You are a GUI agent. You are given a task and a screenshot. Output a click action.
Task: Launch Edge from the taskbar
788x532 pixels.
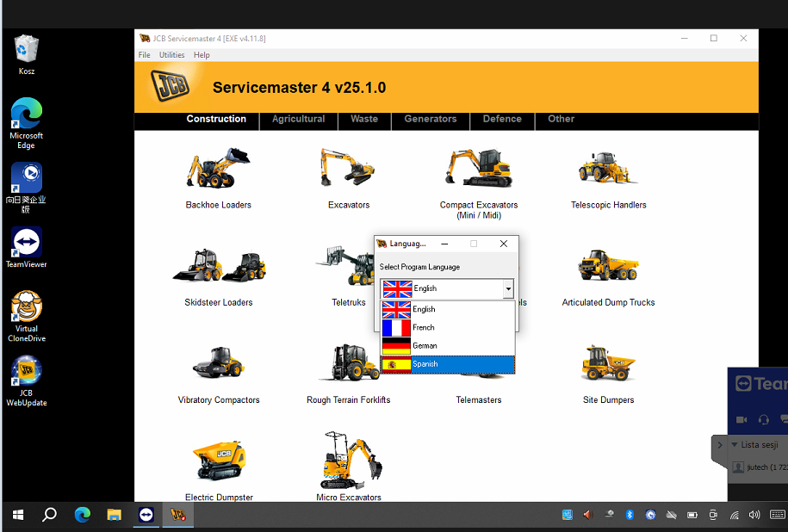(x=83, y=515)
